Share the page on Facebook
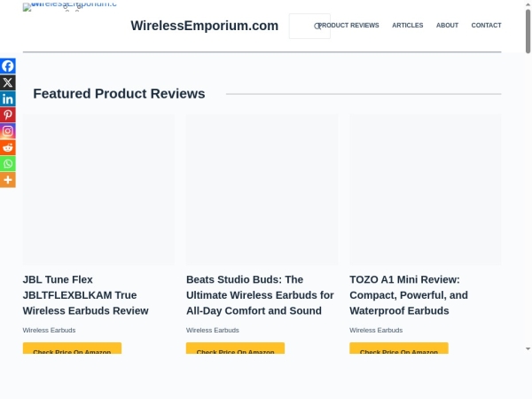The width and height of the screenshot is (532, 399). click(8, 66)
